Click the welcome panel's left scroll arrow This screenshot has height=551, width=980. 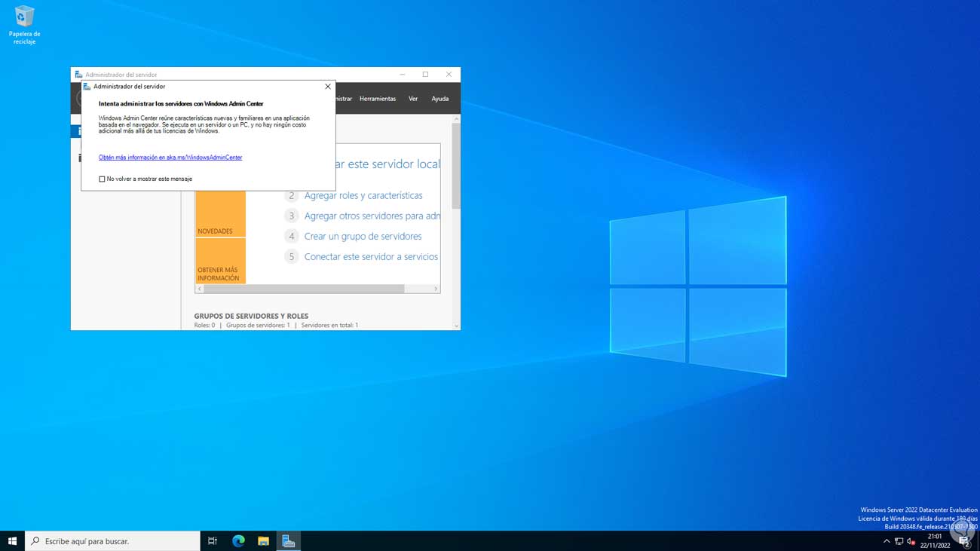point(200,289)
